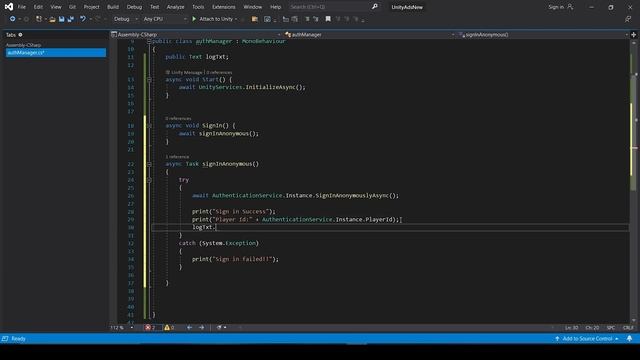Click the Visual Studio logo icon
640x360 pixels.
click(9, 7)
